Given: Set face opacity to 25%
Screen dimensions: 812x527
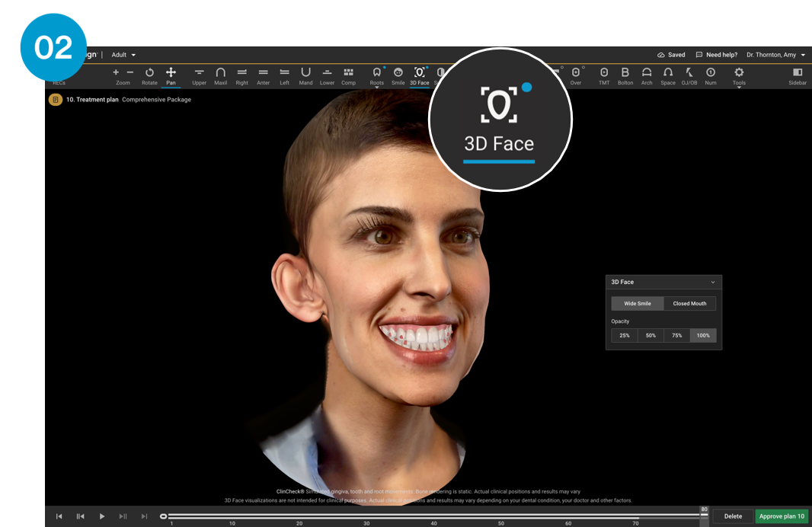Looking at the screenshot, I should [x=625, y=335].
